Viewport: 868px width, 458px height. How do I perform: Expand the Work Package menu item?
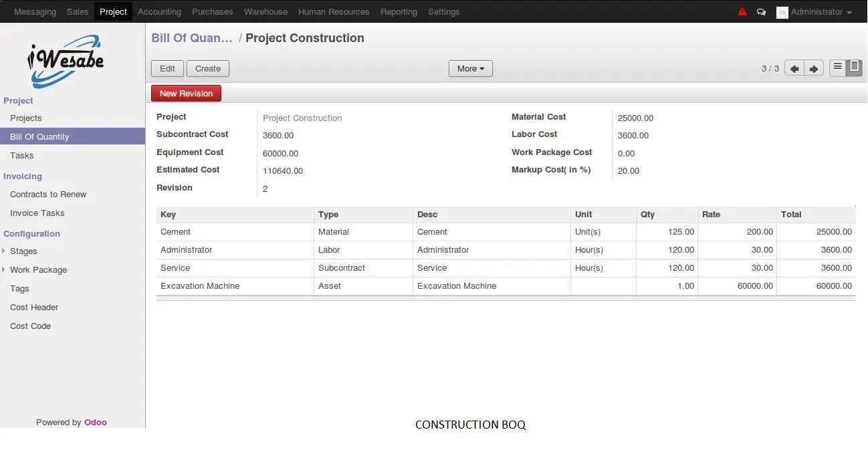38,270
